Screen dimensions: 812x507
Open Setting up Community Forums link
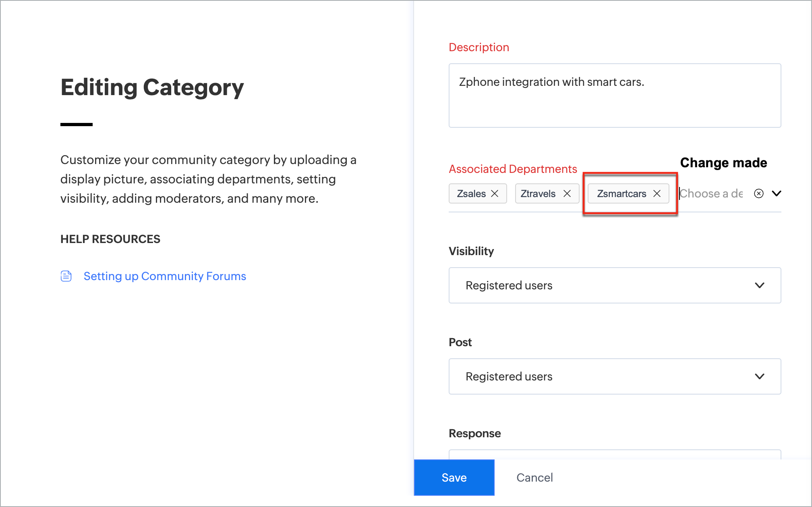(165, 276)
